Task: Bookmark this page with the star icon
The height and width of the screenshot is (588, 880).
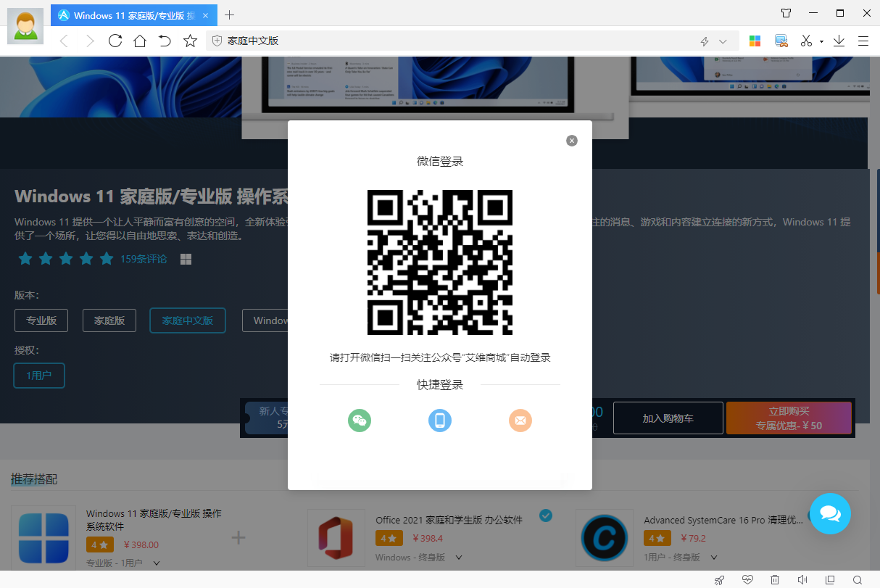Action: click(190, 41)
